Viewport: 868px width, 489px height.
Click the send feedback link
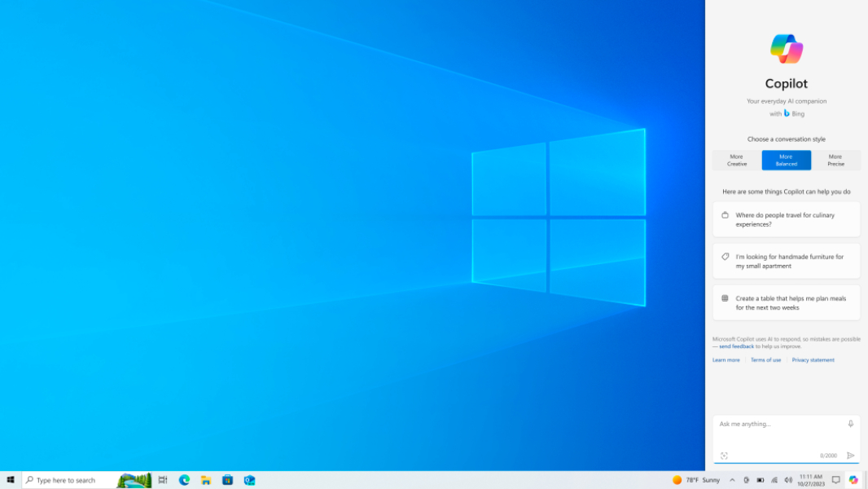coord(735,346)
